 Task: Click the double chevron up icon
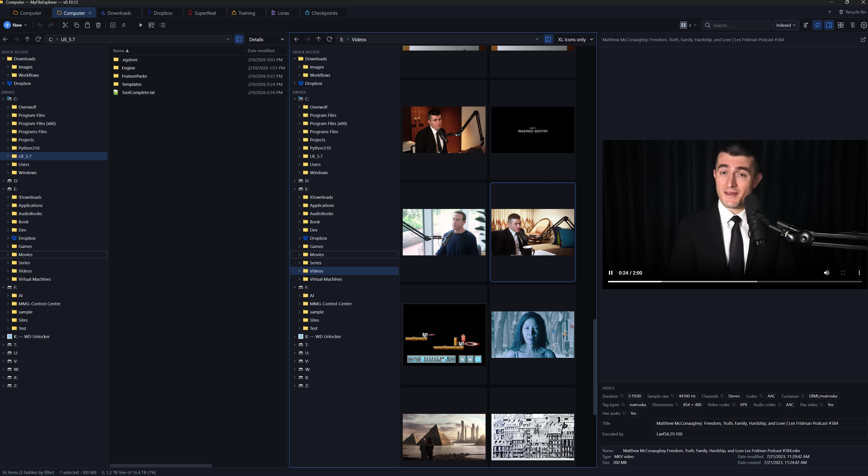click(124, 25)
